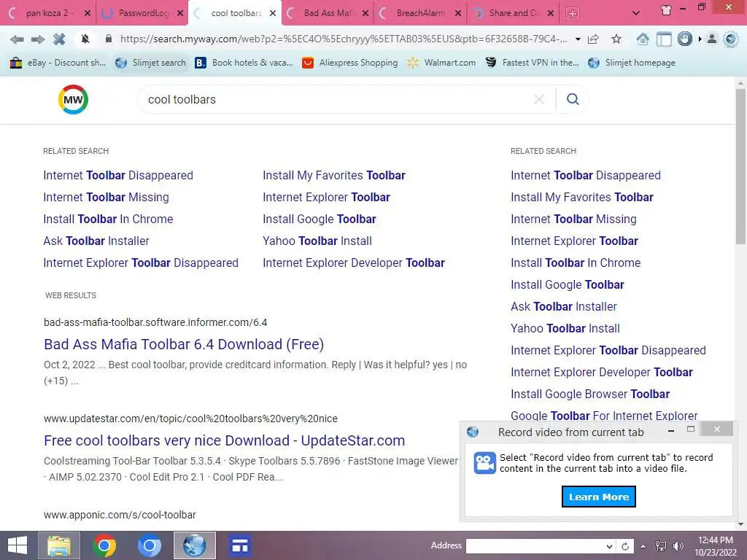Viewport: 747px width, 560px height.
Task: Open the Slimjet search bookmark
Action: point(150,63)
